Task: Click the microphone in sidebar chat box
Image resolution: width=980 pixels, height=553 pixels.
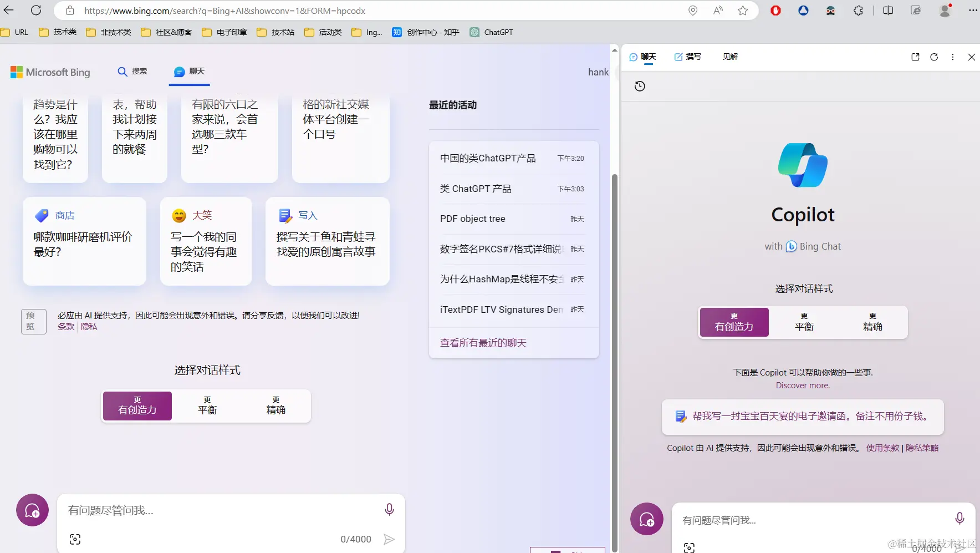Action: pyautogui.click(x=959, y=519)
